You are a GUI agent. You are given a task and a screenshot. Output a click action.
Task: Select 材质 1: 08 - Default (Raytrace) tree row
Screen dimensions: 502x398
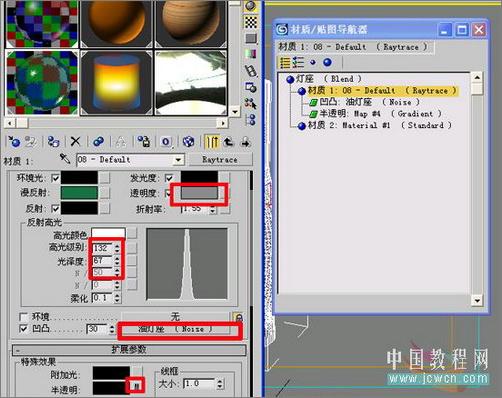[x=378, y=91]
